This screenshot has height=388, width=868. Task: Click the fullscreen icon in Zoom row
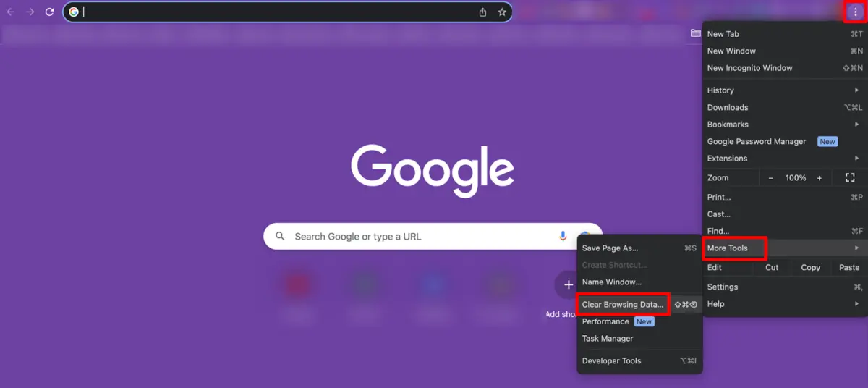coord(850,178)
